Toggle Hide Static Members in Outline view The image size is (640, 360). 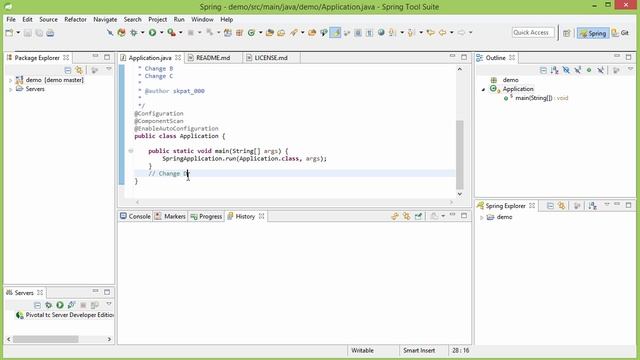(x=577, y=70)
